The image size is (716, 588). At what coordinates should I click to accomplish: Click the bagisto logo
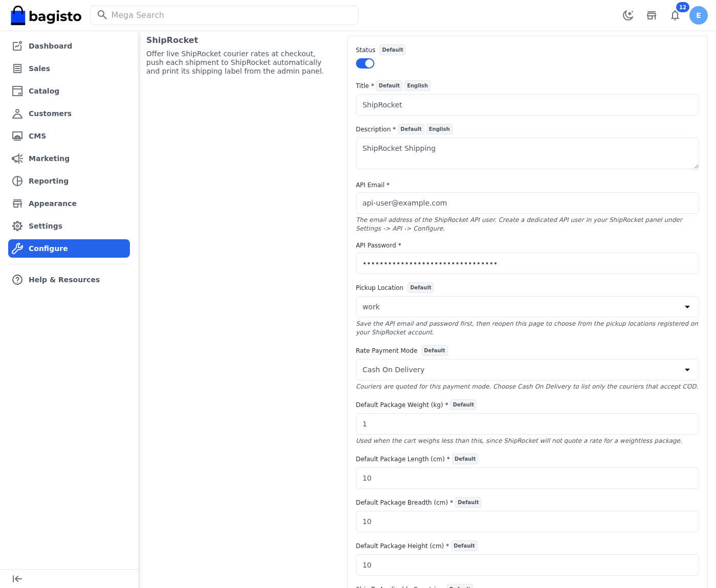pyautogui.click(x=46, y=16)
